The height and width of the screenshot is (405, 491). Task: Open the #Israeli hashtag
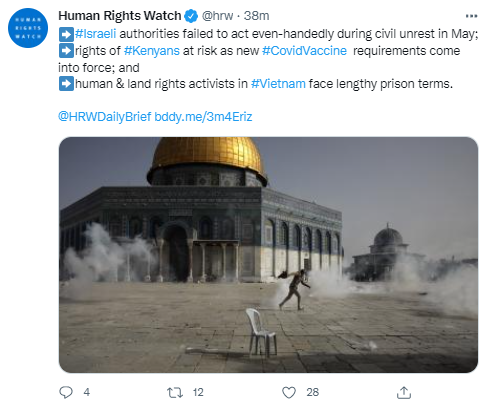95,34
